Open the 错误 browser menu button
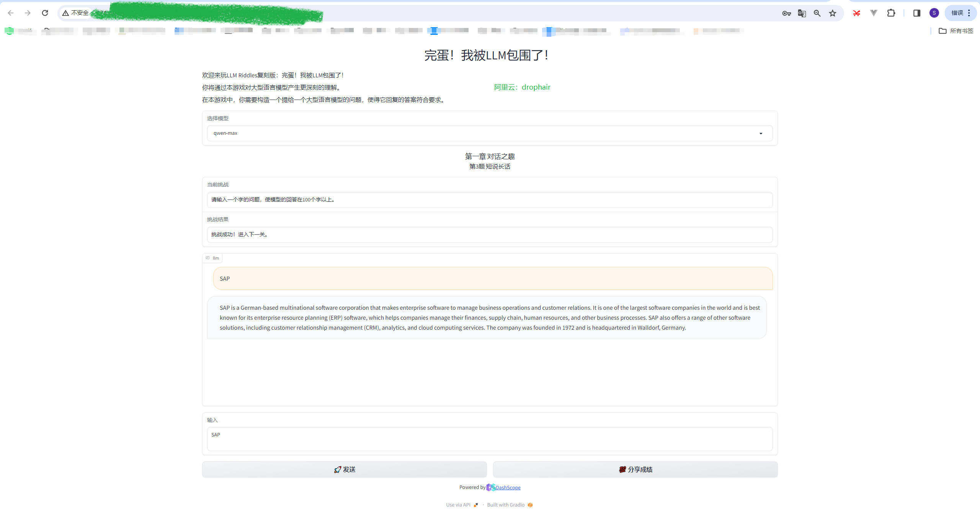Image resolution: width=980 pixels, height=515 pixels. point(961,13)
